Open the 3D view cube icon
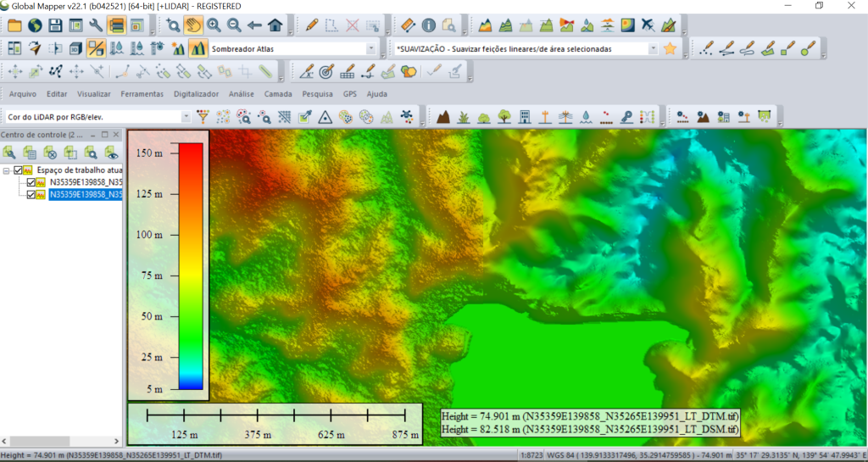Screen dimensions: 868x462 coord(75,48)
